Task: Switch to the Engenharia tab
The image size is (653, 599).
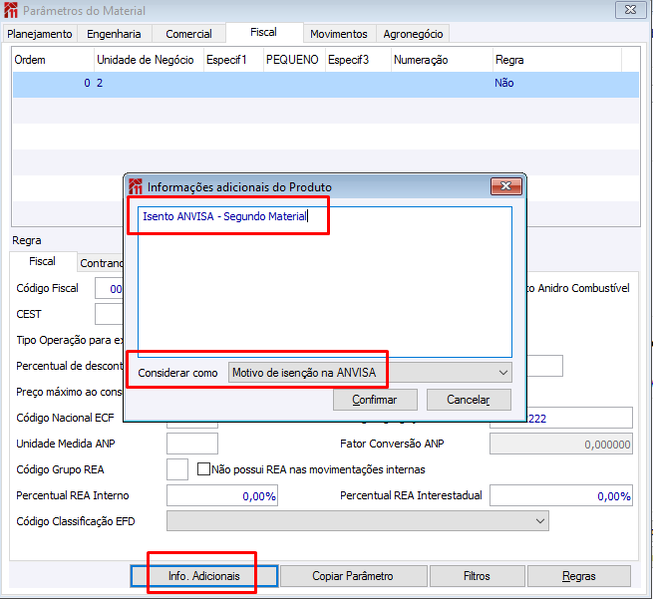Action: click(114, 34)
